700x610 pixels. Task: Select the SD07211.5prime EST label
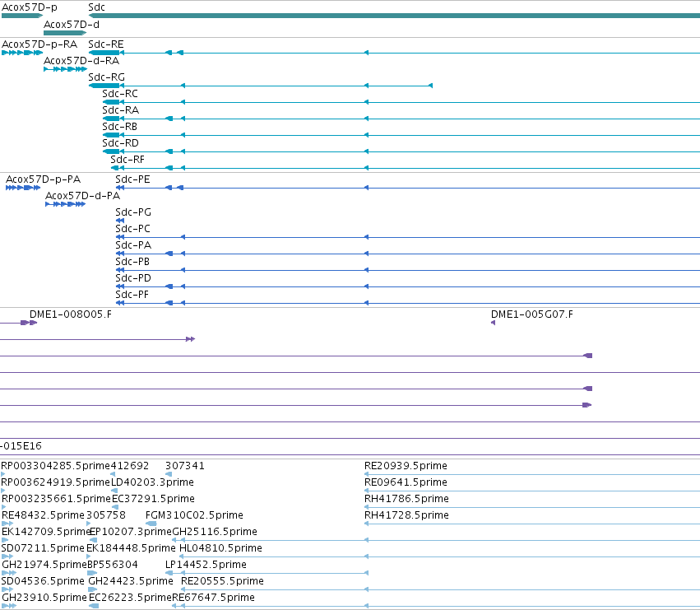(x=43, y=548)
